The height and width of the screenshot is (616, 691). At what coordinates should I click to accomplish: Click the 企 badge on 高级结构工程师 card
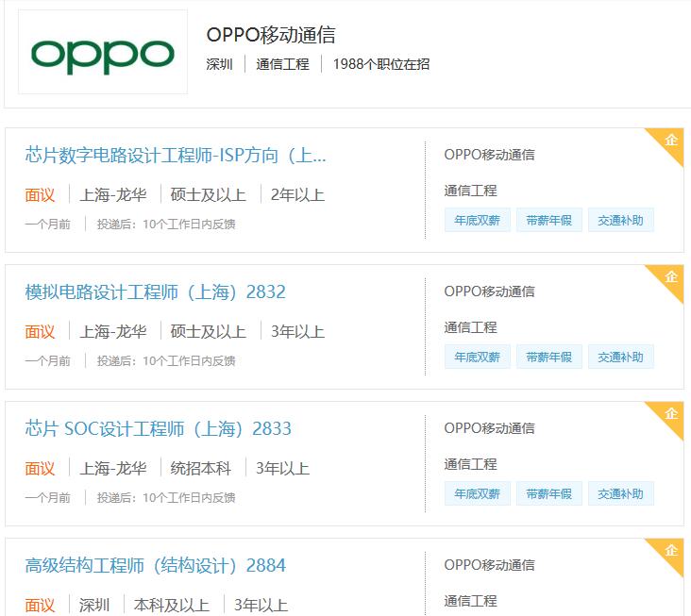click(x=671, y=550)
